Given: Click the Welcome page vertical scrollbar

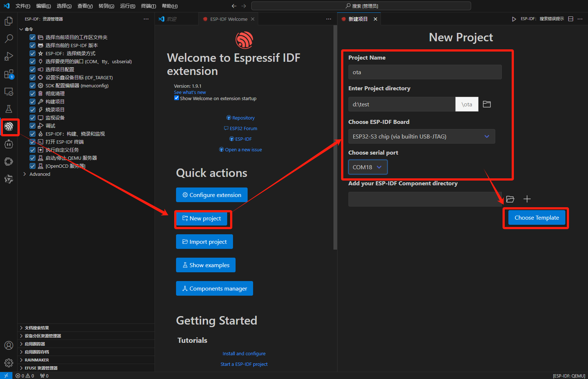Looking at the screenshot, I should 335,137.
